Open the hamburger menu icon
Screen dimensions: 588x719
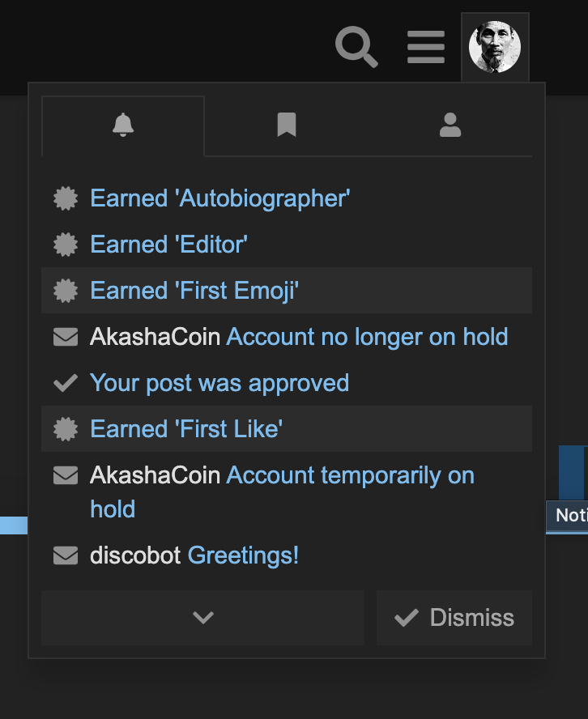coord(426,47)
